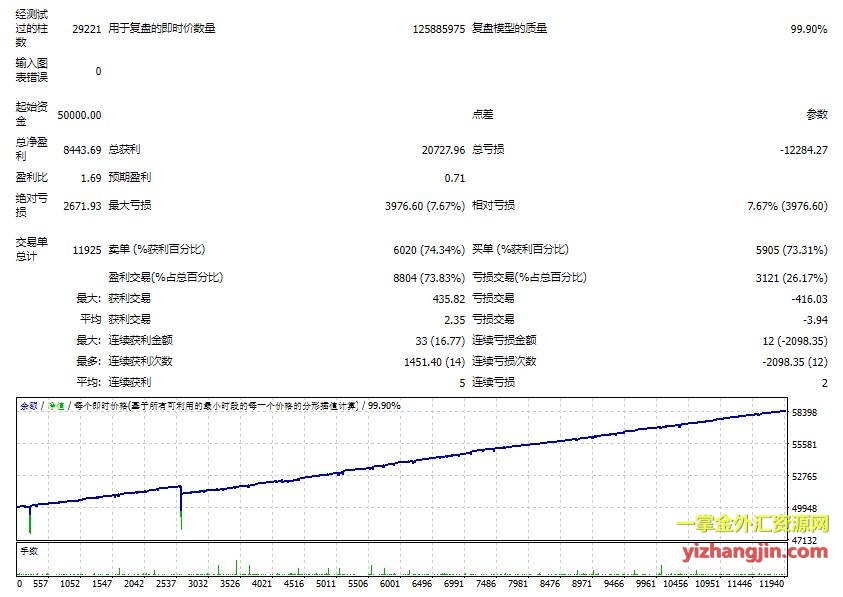The width and height of the screenshot is (843, 597).
Task: Click average consecutive losses value 2
Action: pos(825,383)
